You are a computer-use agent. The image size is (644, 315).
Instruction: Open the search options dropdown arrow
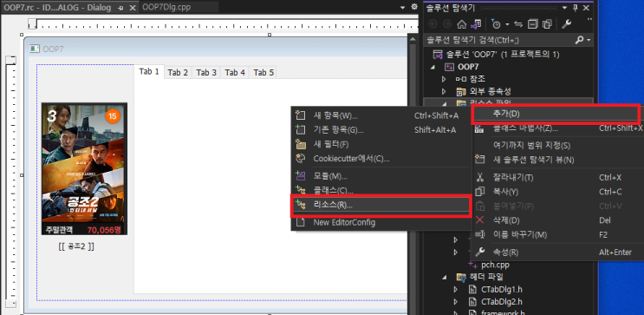589,40
